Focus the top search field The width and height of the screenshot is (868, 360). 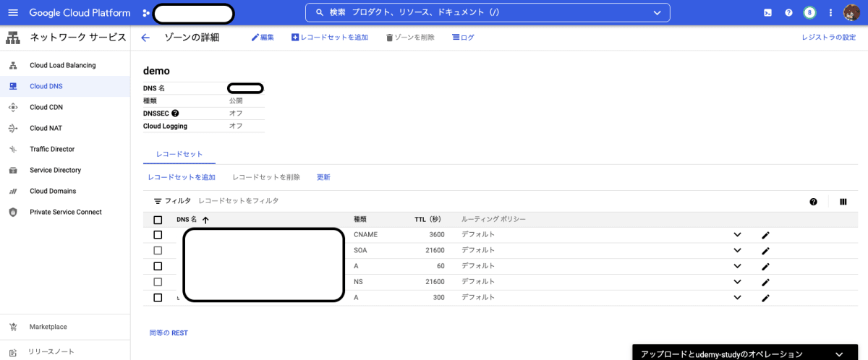(488, 13)
